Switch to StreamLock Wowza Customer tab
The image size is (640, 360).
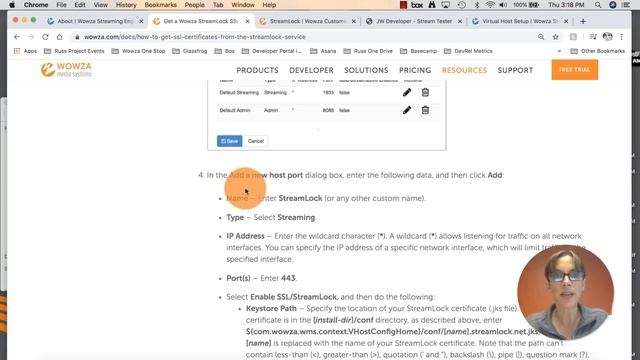tap(307, 21)
